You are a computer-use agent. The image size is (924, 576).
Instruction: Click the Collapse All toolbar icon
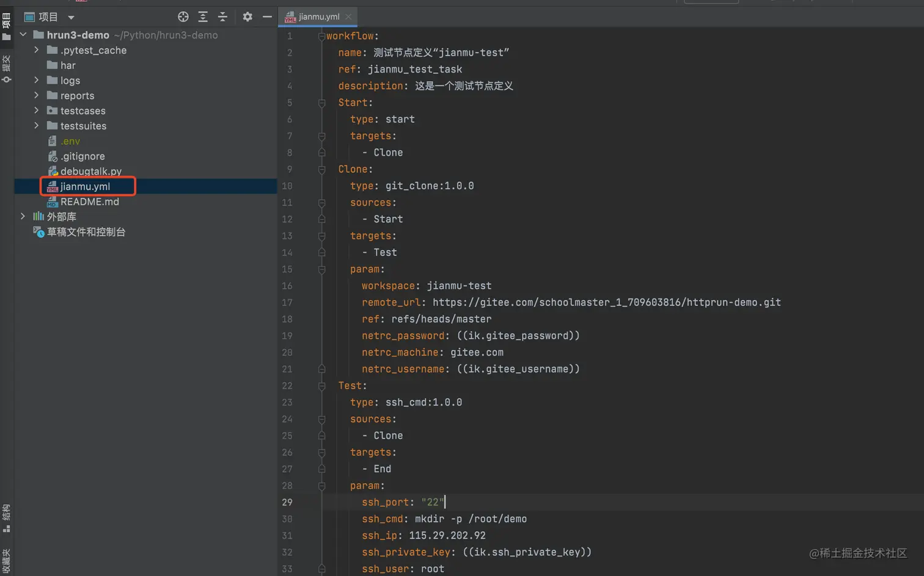(x=222, y=17)
